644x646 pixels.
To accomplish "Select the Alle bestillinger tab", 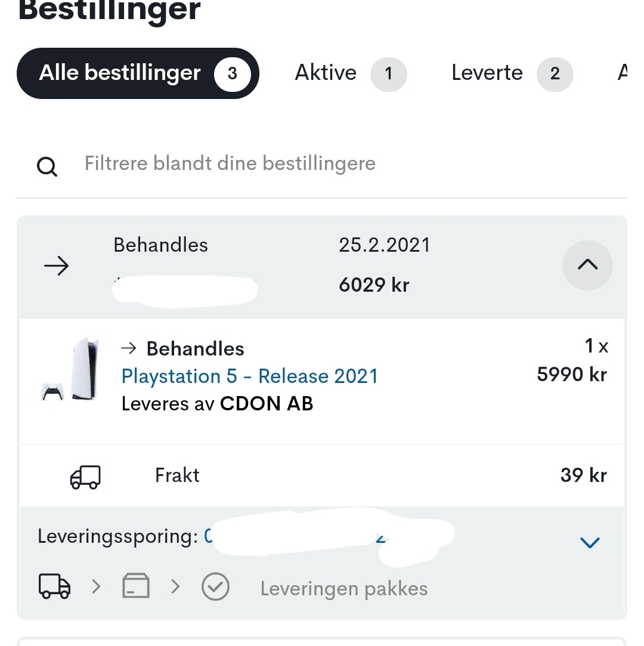I will [x=138, y=73].
